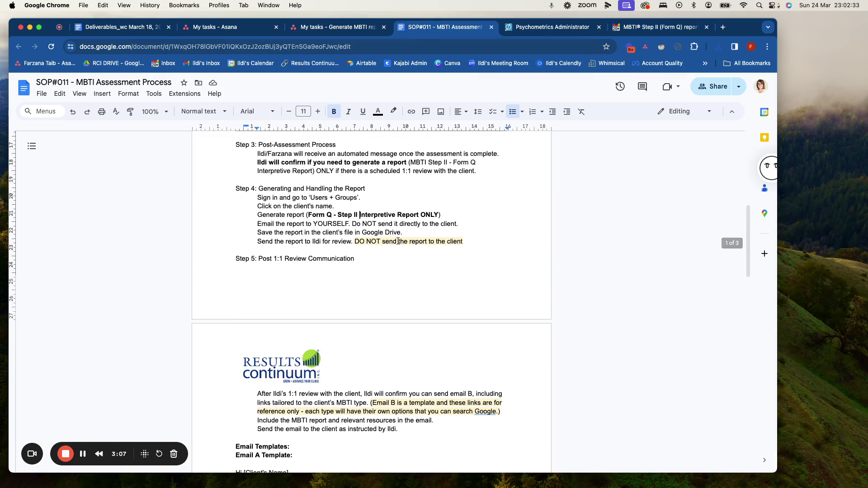The height and width of the screenshot is (488, 868).
Task: Click the undo arrow icon
Action: point(73,112)
